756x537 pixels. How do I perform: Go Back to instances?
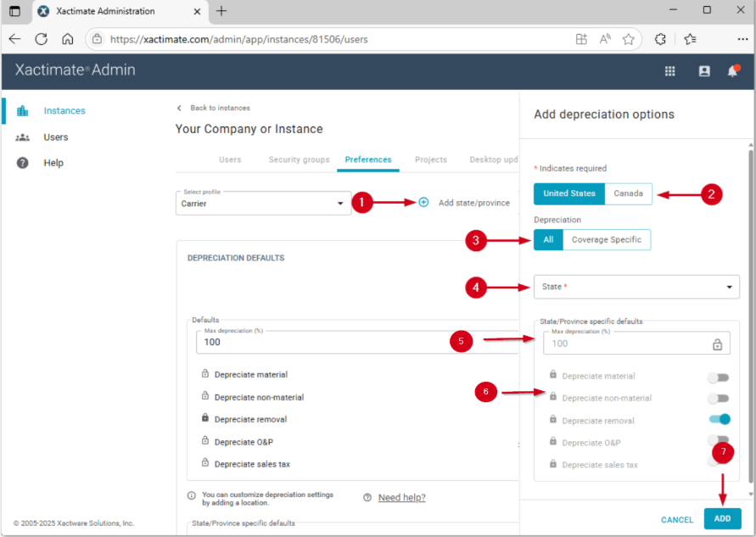(x=214, y=108)
